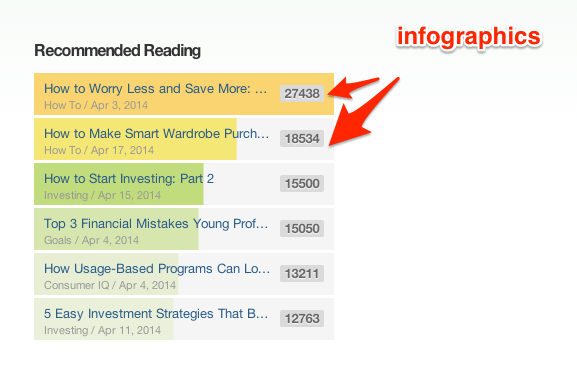Image resolution: width=577 pixels, height=383 pixels.
Task: Open 'How Usage-Based Programs Can Lo...' article
Action: point(157,269)
